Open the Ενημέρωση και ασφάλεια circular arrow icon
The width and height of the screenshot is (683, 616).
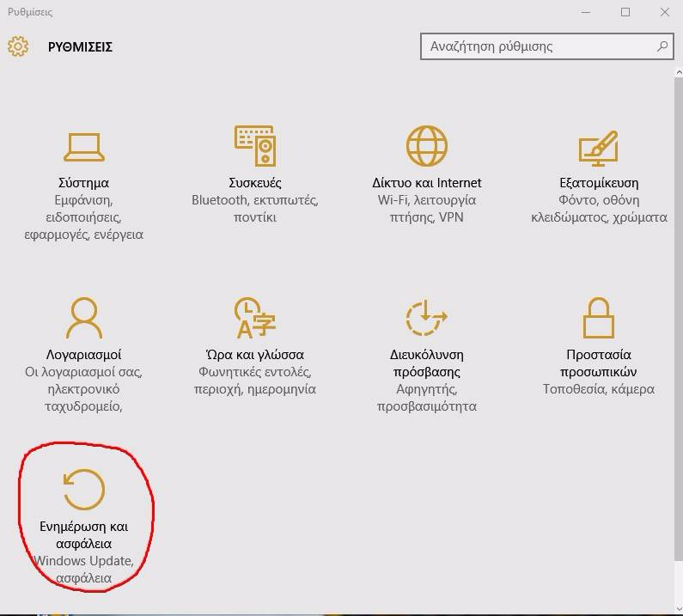tap(83, 489)
